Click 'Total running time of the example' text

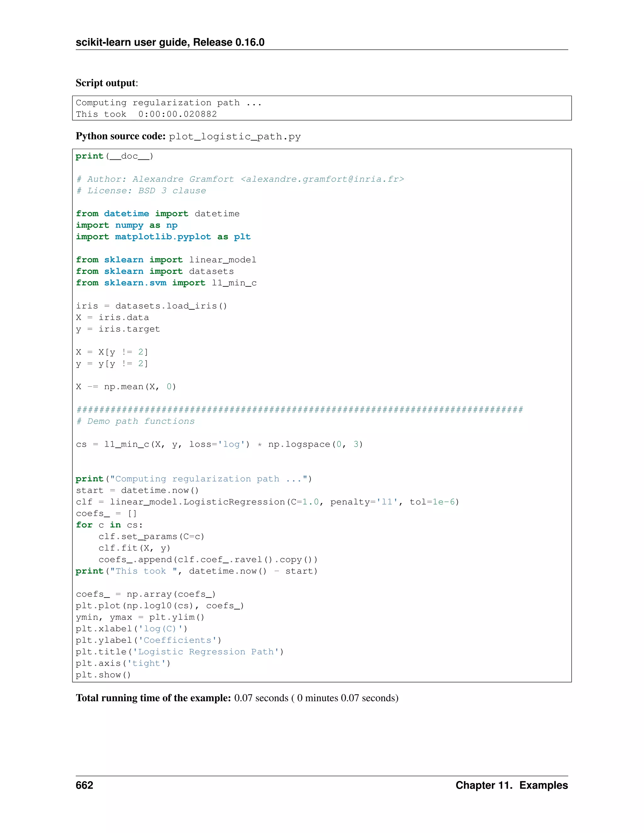[153, 698]
